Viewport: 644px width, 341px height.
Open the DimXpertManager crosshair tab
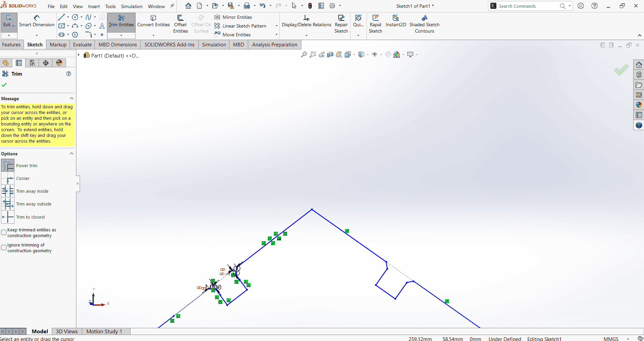[x=46, y=63]
